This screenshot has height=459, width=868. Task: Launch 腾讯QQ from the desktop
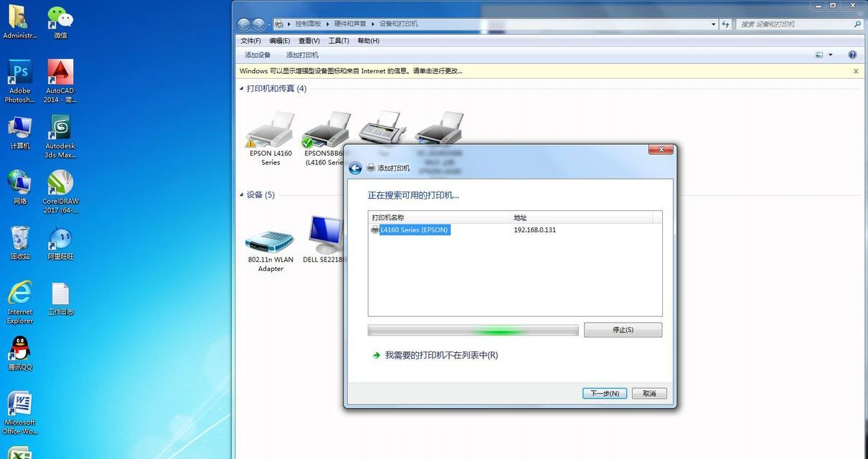(x=20, y=354)
